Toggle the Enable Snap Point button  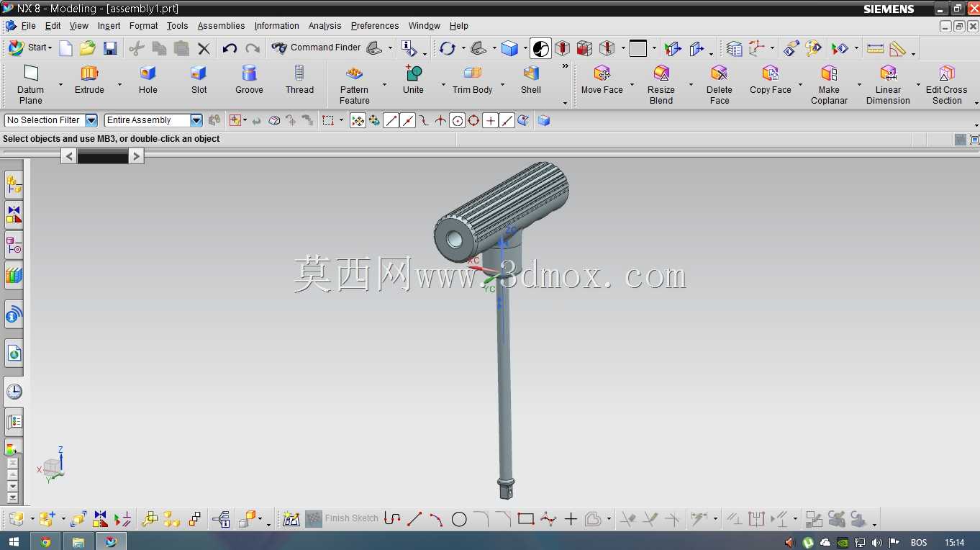[358, 121]
